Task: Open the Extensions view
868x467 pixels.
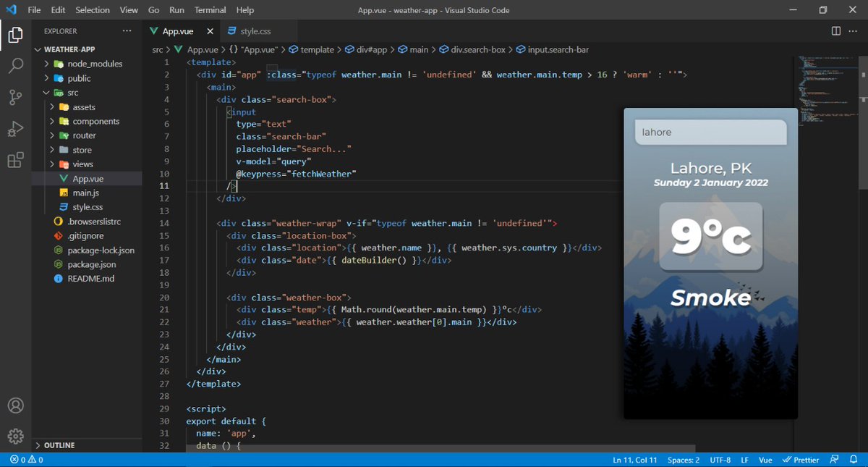Action: point(16,160)
